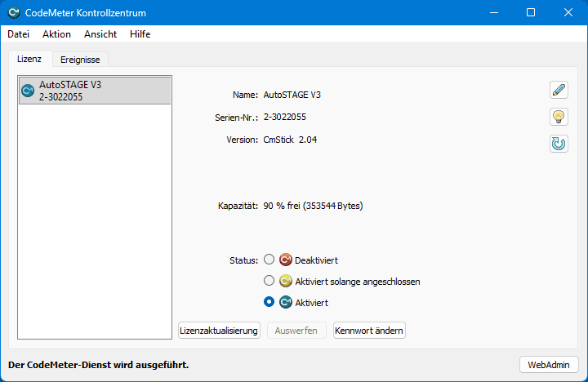Select Aktiviert solange angeschlossen radio button
This screenshot has width=588, height=382.
pos(269,281)
